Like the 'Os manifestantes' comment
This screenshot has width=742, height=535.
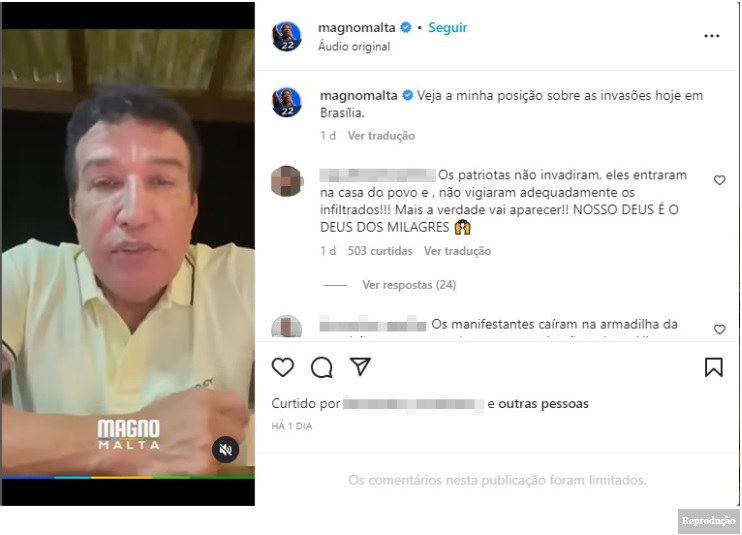point(719,329)
